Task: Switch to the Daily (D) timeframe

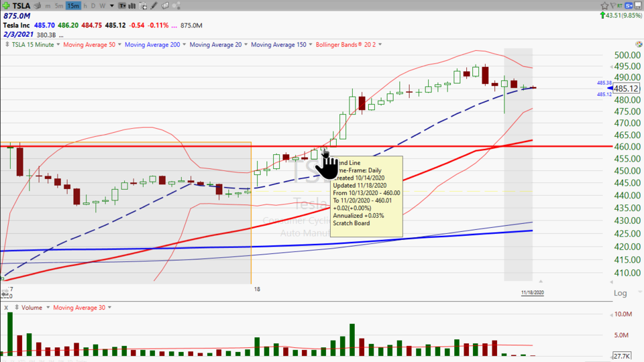Action: point(93,6)
